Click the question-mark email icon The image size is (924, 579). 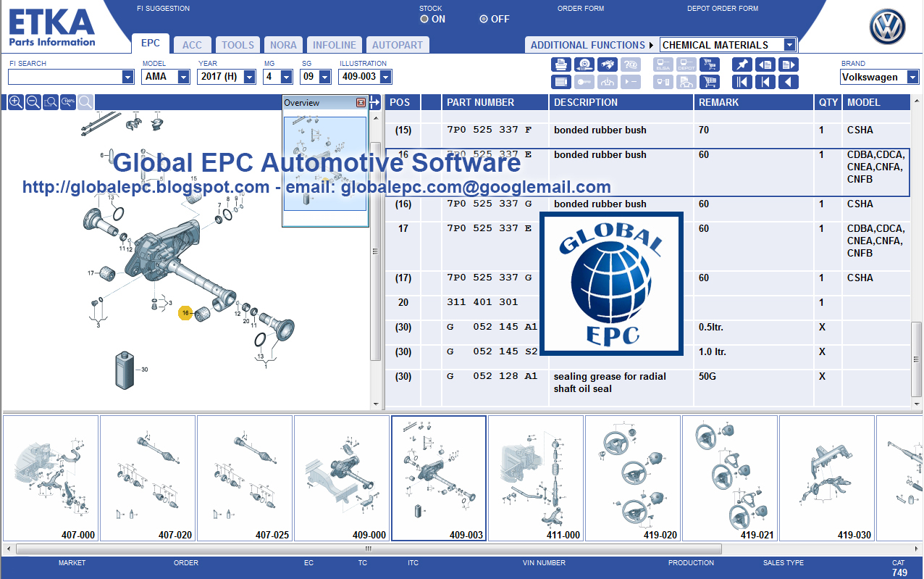pyautogui.click(x=631, y=64)
